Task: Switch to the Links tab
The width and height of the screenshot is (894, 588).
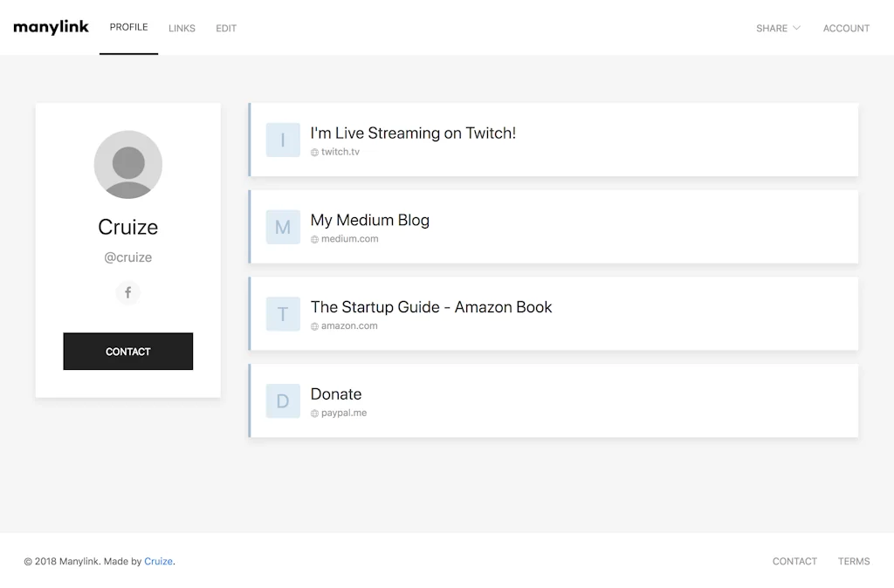Action: [x=182, y=28]
